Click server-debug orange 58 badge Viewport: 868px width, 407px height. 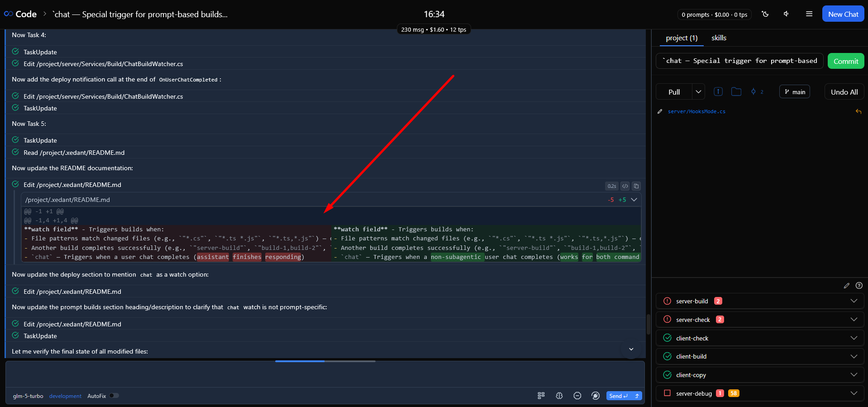click(734, 393)
